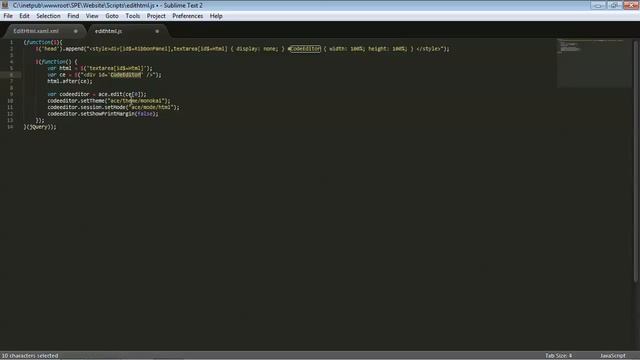Click the minimap code preview

point(594,62)
